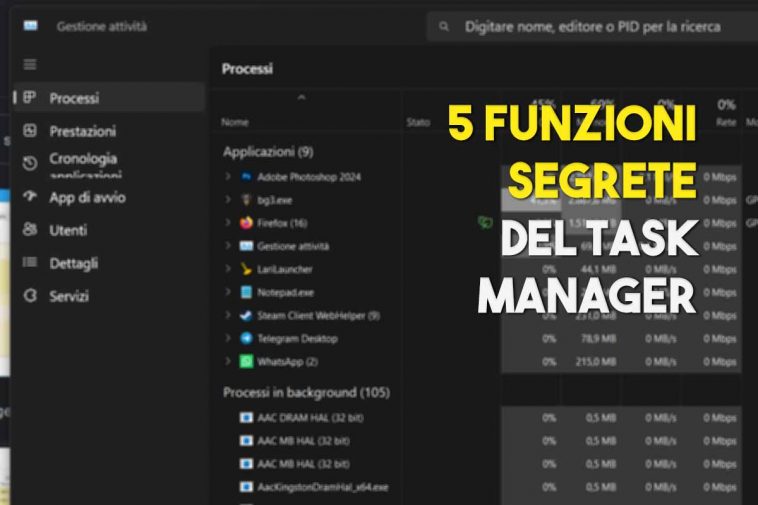Expand the Steam Client WebHelper group
This screenshot has width=758, height=505.
tap(228, 315)
